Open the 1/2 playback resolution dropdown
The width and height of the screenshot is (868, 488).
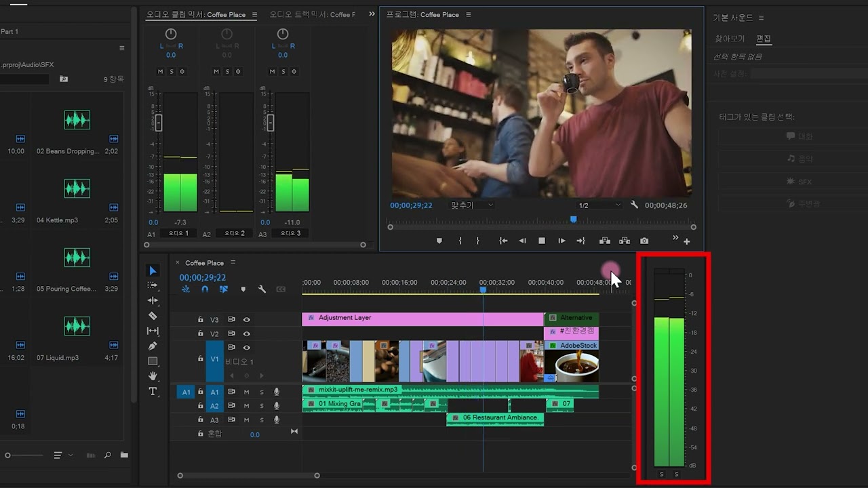click(599, 205)
